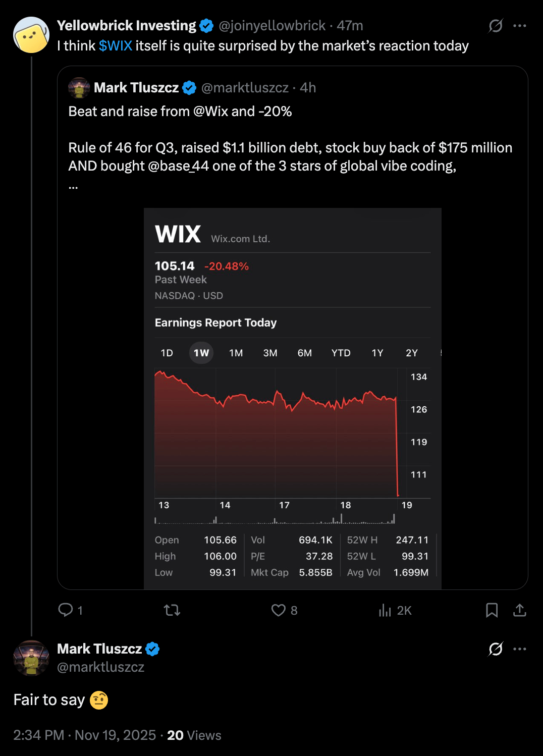Click Yellowbrick Investing's profile avatar
The image size is (543, 756).
pyautogui.click(x=31, y=35)
